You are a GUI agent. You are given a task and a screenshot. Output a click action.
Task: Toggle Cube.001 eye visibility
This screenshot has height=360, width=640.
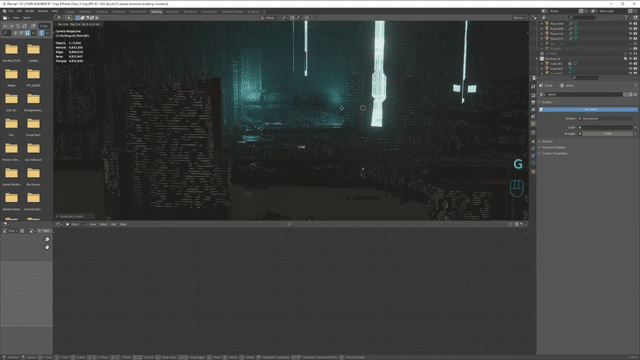630,63
